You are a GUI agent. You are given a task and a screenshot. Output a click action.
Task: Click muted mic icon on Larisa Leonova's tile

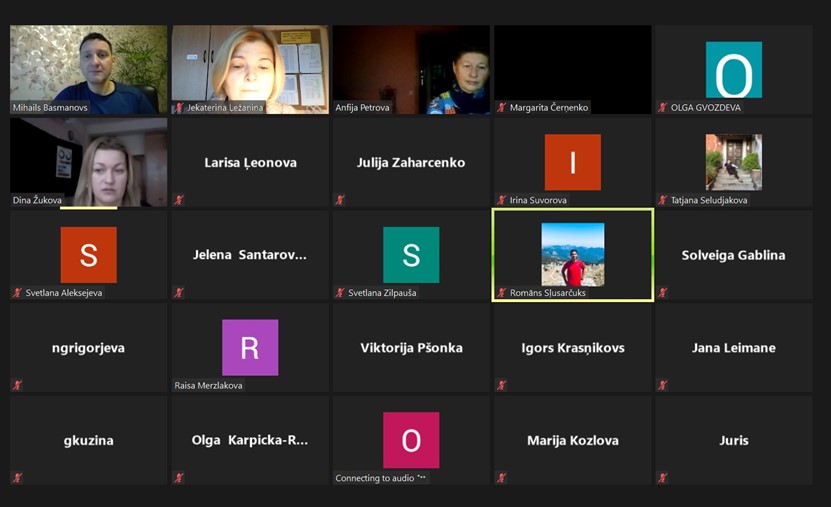point(179,200)
